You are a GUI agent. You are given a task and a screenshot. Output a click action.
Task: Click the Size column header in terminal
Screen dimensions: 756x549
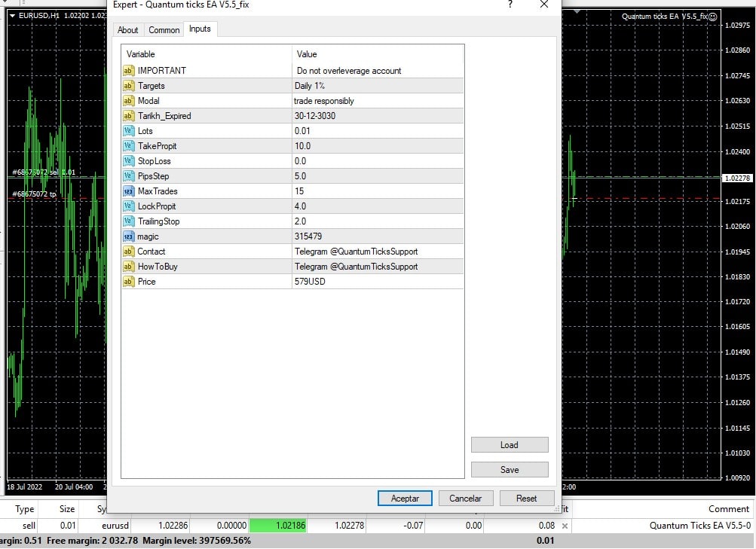pos(67,509)
